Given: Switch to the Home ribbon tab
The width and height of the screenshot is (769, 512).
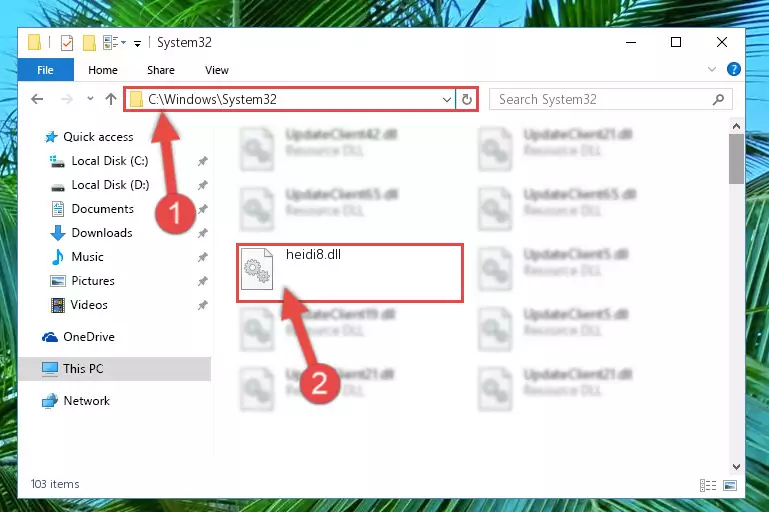Looking at the screenshot, I should 103,70.
